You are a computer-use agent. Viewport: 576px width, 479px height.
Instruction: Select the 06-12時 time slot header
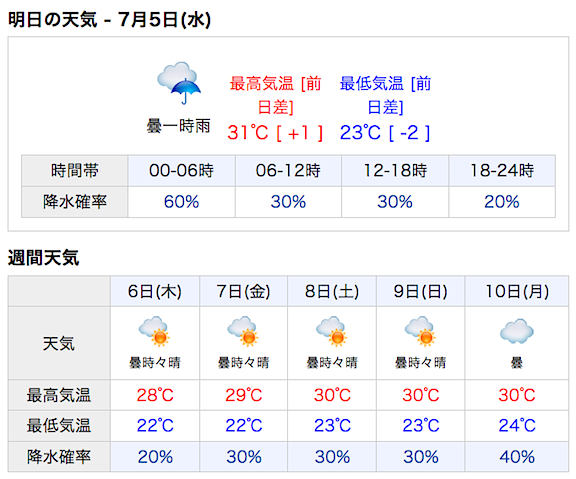[x=288, y=171]
